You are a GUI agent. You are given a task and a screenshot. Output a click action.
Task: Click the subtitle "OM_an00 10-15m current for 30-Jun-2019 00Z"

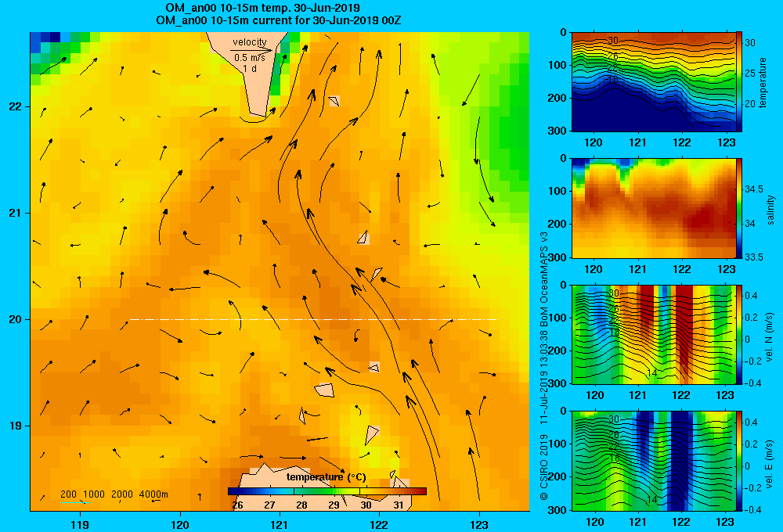tap(278, 20)
